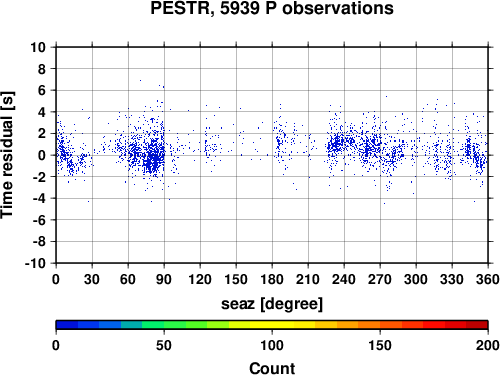Click the x-axis tick label 360

488,279
